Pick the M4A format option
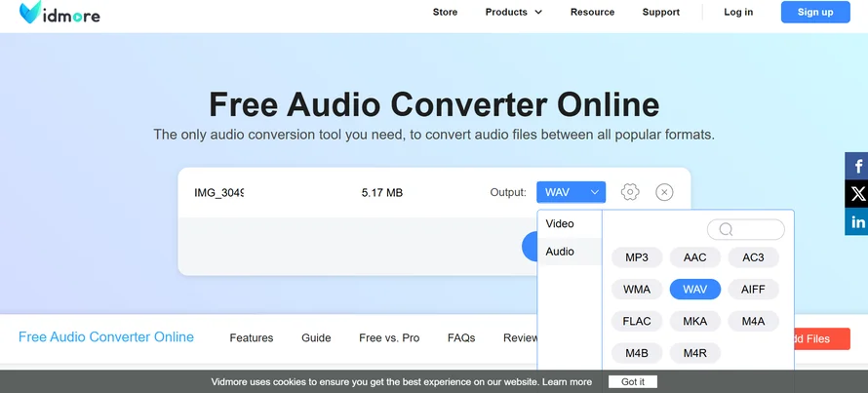868x393 pixels. click(753, 321)
